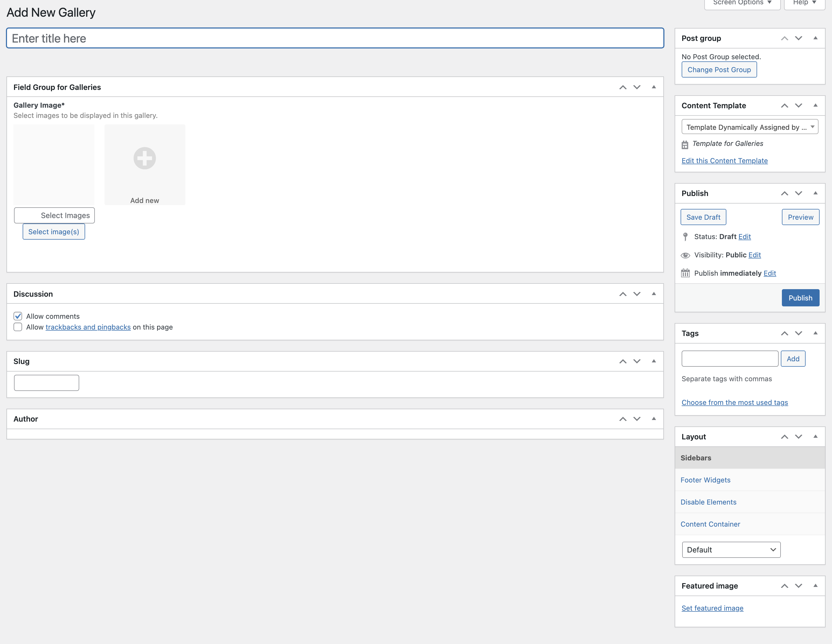Edit the Public visibility setting
This screenshot has width=832, height=644.
click(x=754, y=255)
